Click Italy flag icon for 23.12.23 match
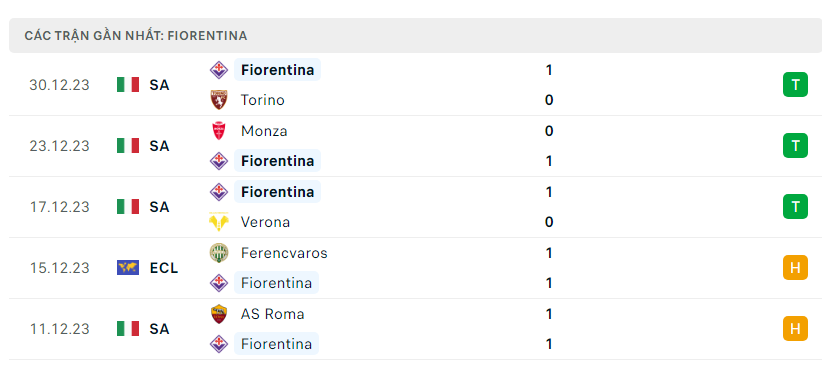 tap(128, 146)
